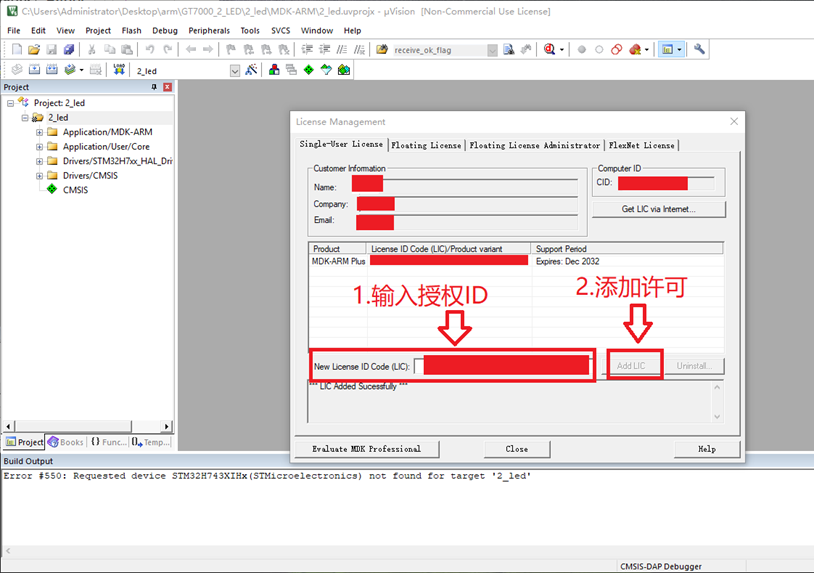
Task: Navigate backwards with left arrow icon
Action: 191,50
